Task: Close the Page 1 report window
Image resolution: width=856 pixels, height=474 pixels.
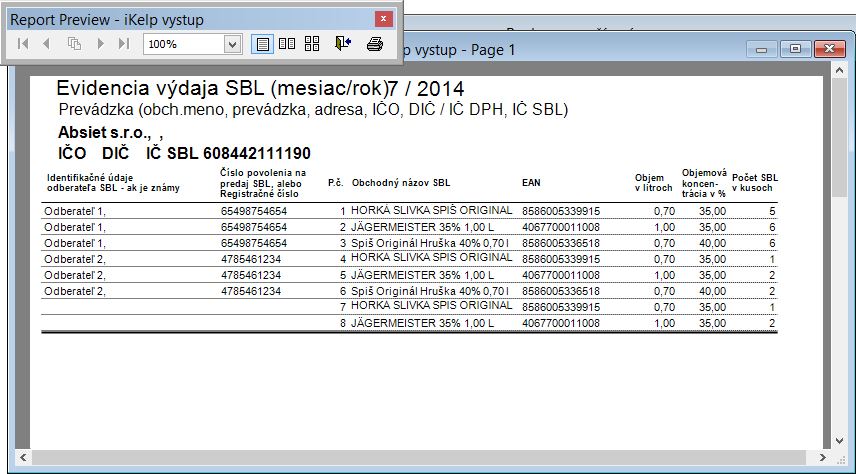Action: point(828,49)
